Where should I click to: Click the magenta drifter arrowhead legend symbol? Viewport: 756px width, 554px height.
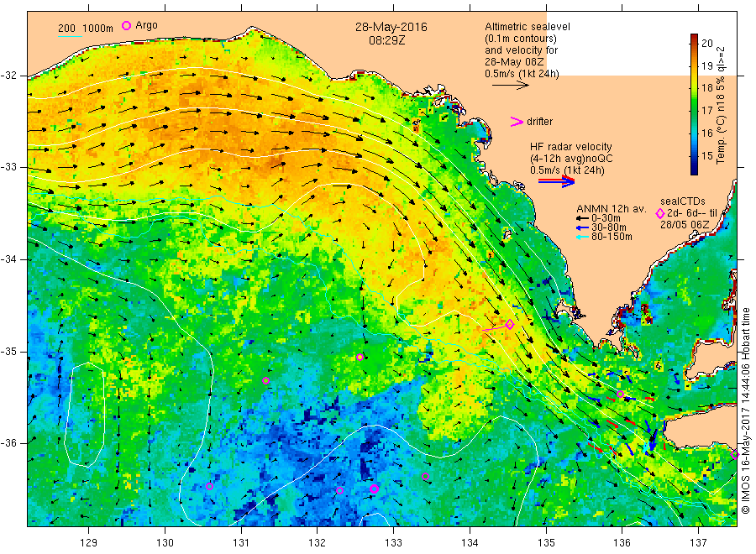(517, 122)
